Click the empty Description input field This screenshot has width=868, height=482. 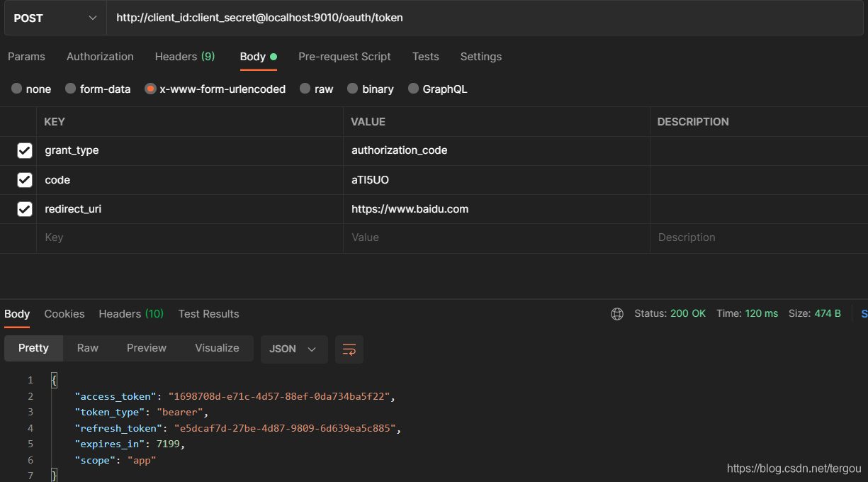(x=759, y=237)
